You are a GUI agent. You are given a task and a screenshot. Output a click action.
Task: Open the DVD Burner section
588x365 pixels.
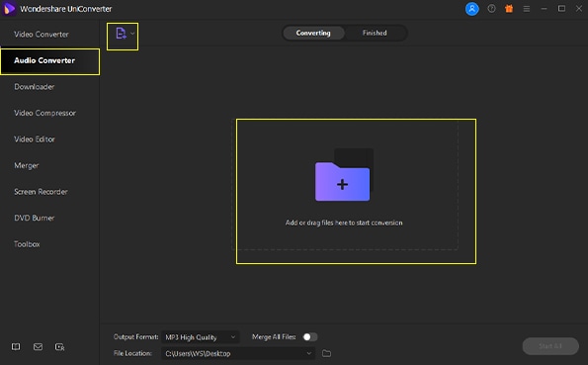pyautogui.click(x=49, y=219)
